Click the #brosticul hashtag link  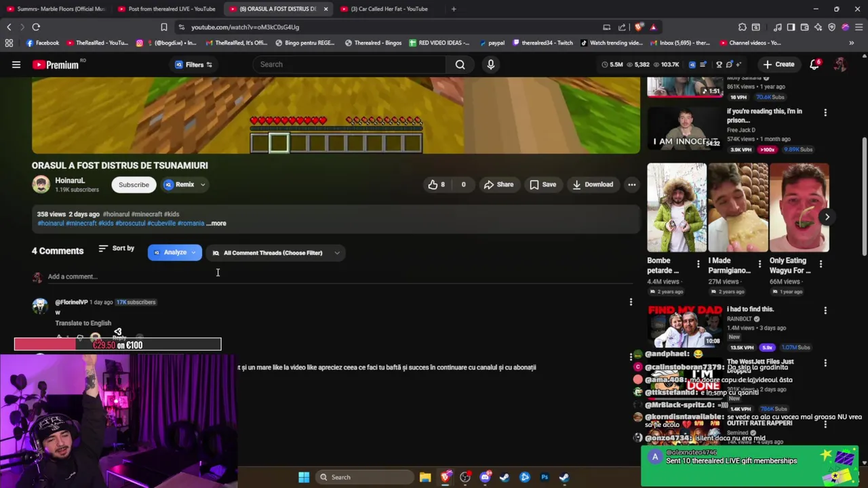pos(130,223)
